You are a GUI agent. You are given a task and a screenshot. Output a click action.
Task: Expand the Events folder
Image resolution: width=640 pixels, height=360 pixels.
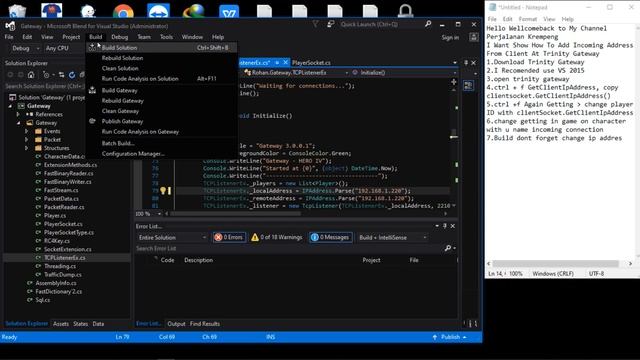(27, 131)
